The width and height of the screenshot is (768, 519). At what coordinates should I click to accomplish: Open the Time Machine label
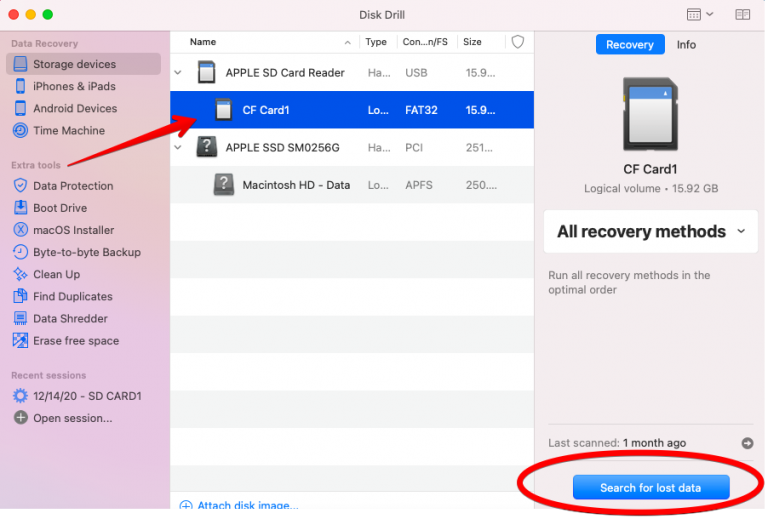(69, 131)
